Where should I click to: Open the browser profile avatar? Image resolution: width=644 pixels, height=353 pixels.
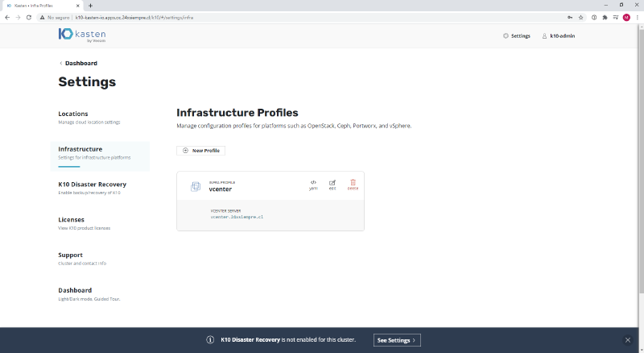(x=626, y=17)
